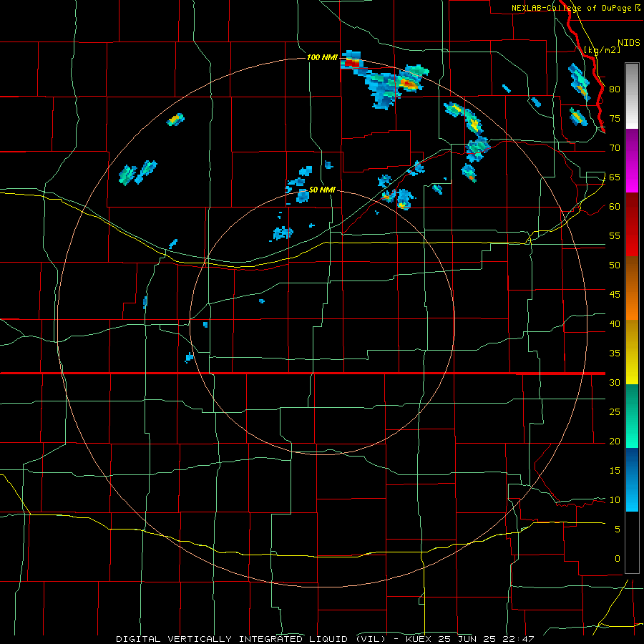Click the 25 value on the color scale
644x644 pixels.
[x=615, y=412]
